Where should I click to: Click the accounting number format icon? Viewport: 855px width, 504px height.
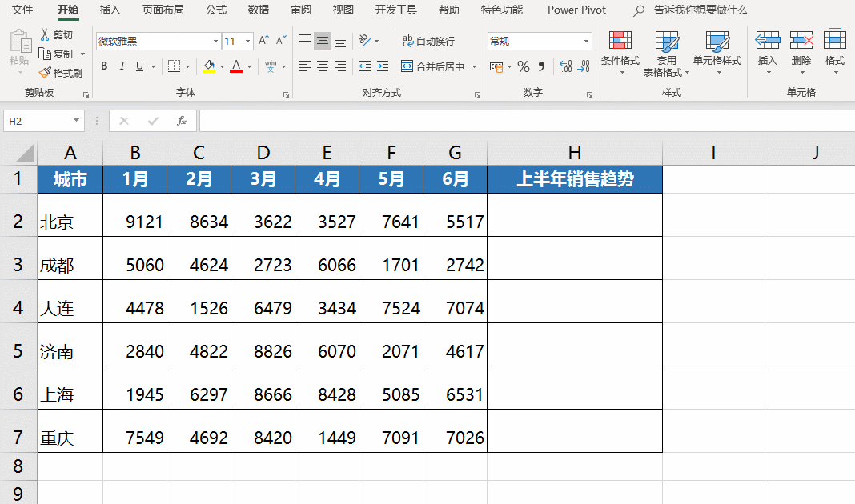point(496,67)
